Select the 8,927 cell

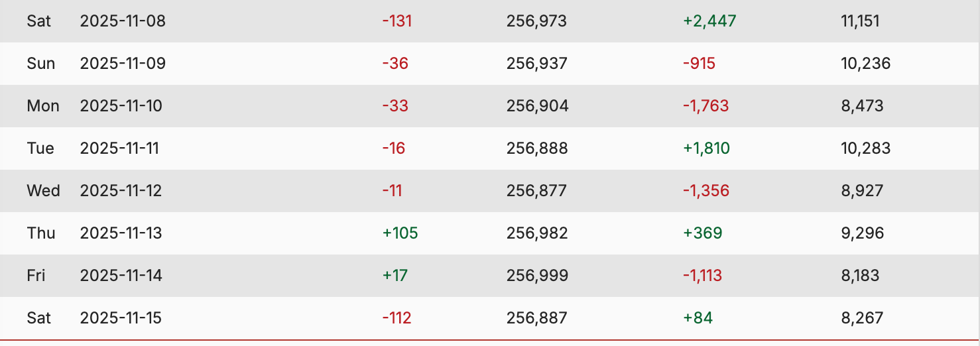tap(862, 191)
